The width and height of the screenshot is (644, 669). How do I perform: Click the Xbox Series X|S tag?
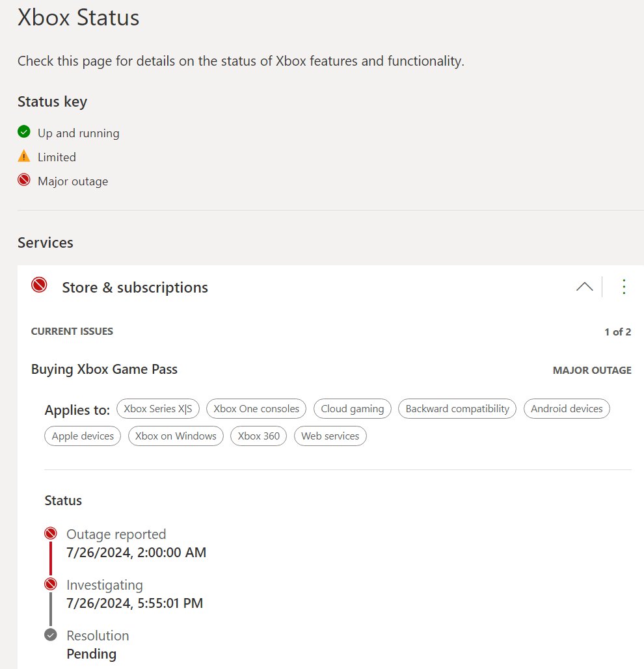158,409
